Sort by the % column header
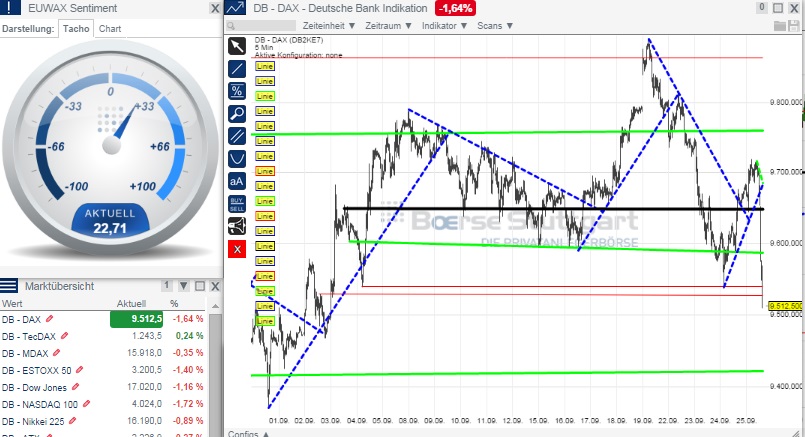Screen dimensions: 805x437 (x=174, y=303)
